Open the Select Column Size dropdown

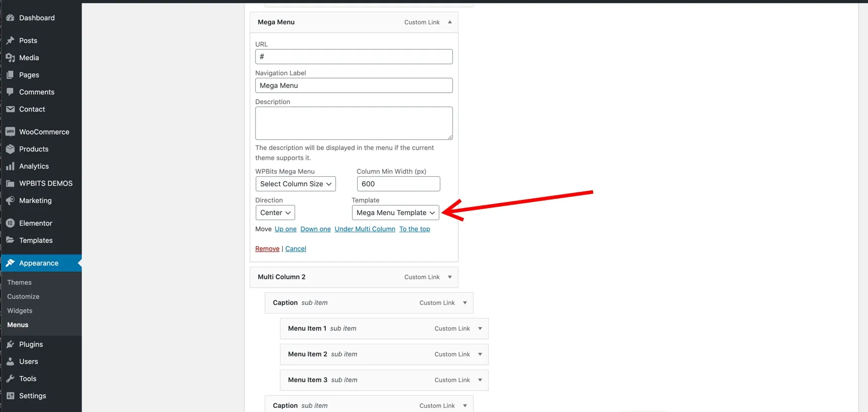296,184
